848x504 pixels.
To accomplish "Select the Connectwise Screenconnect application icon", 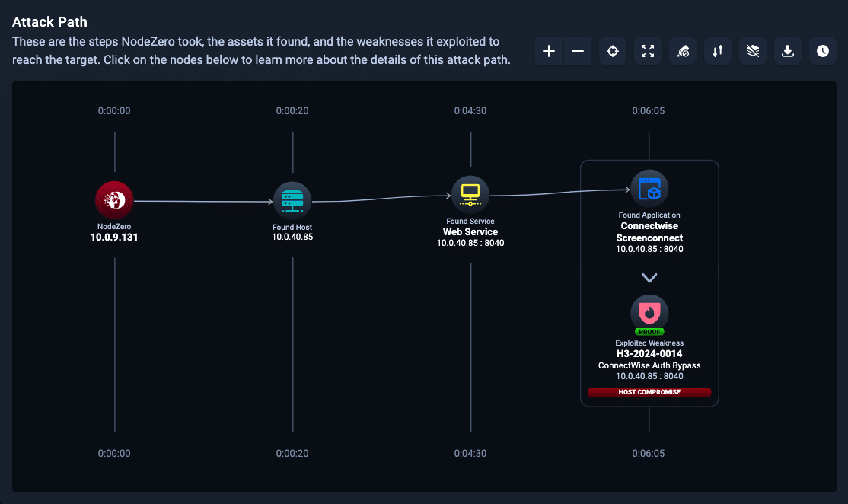I will click(649, 188).
